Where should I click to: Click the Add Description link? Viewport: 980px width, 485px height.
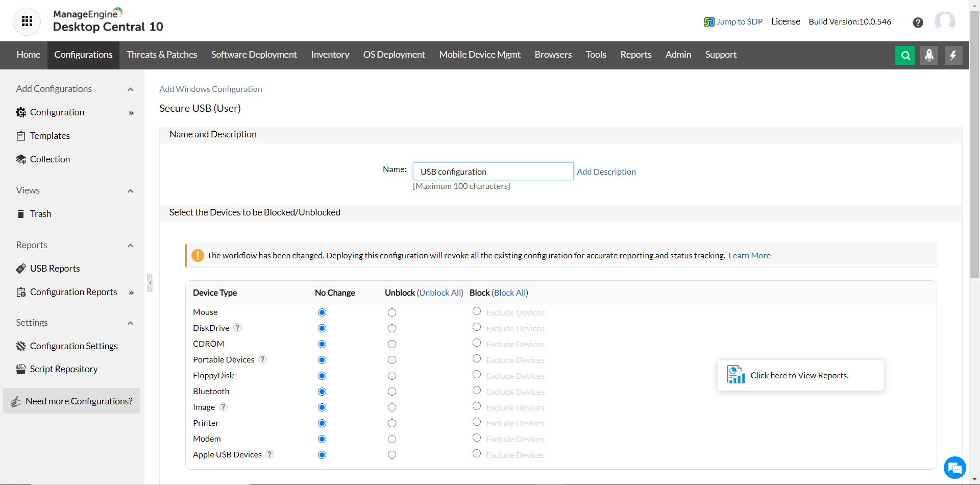pyautogui.click(x=606, y=172)
